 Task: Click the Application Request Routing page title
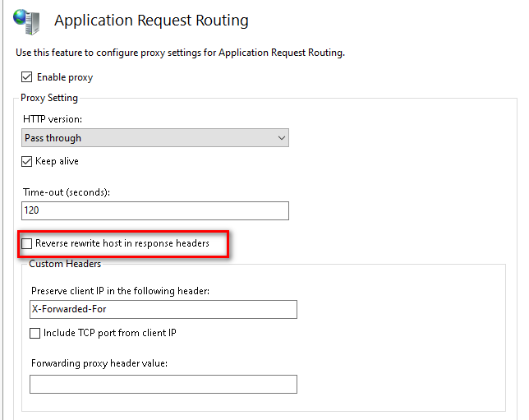coord(151,21)
